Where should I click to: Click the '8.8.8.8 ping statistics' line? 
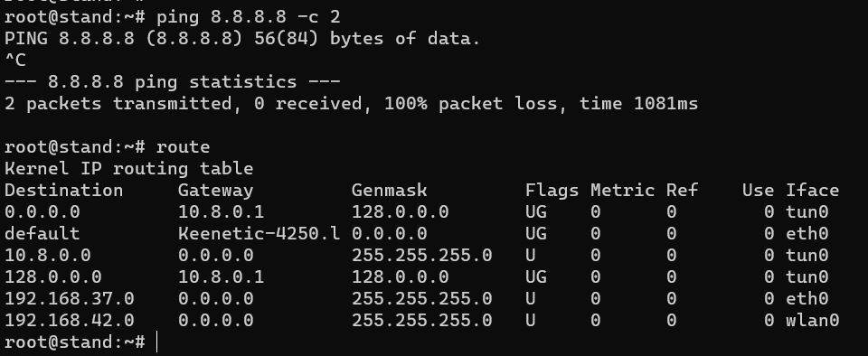(x=172, y=82)
